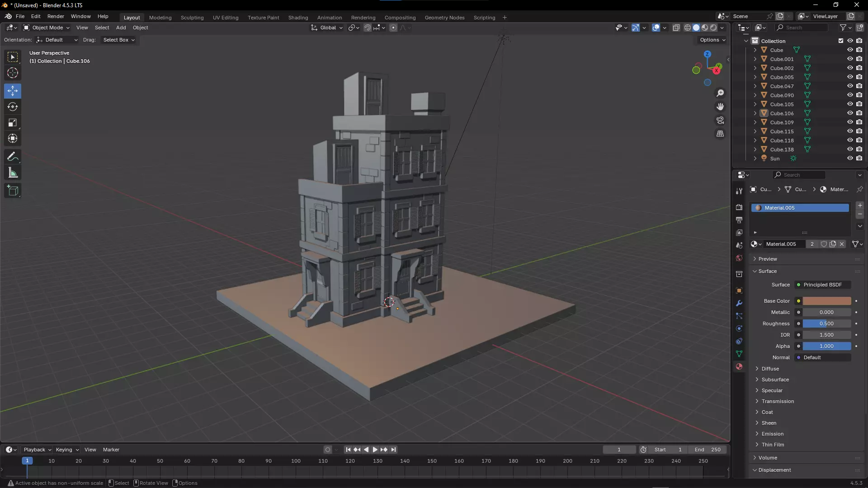
Task: Expand Cube.047 in the outliner
Action: pos(755,86)
